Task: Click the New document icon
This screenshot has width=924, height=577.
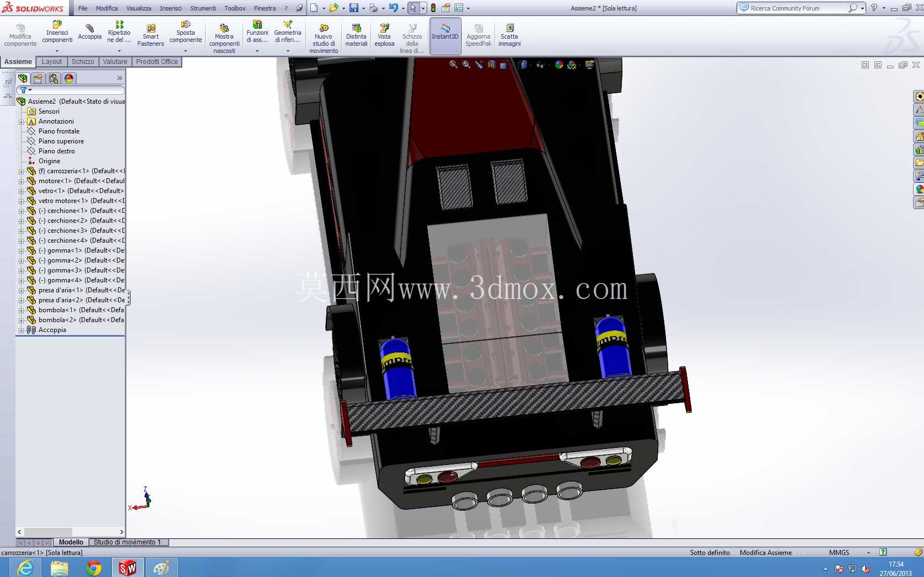Action: (x=314, y=8)
